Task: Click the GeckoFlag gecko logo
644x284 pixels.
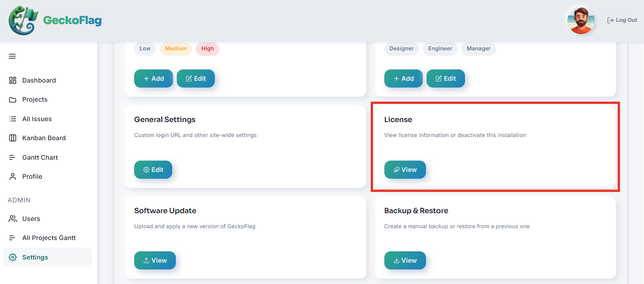Action: [24, 20]
